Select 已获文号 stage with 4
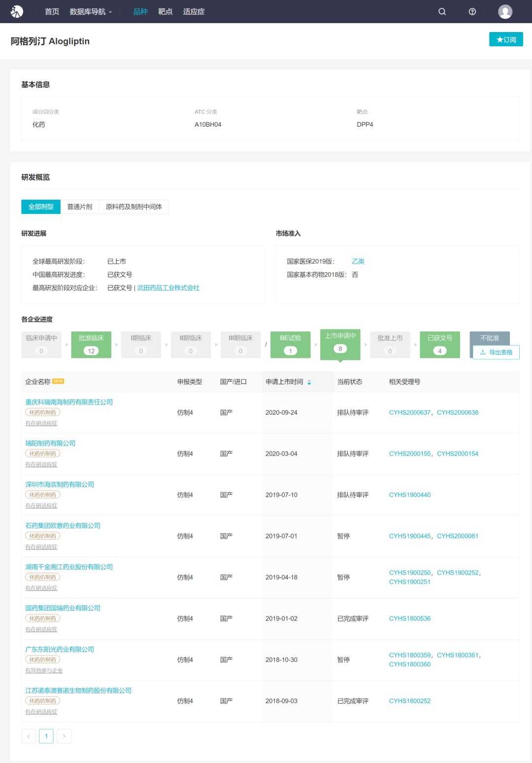Screen dimensions: 532x763 440,344
